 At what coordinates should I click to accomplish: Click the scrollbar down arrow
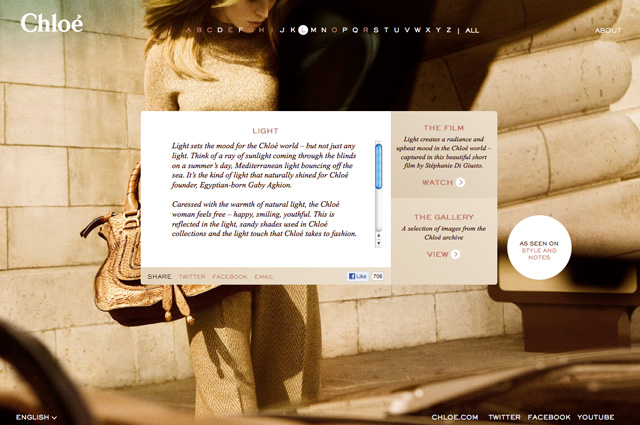click(379, 243)
